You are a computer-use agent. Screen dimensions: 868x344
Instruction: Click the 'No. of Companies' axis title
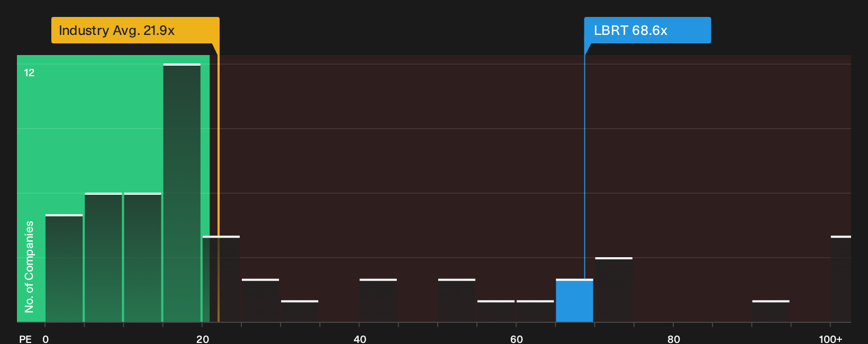pyautogui.click(x=29, y=267)
